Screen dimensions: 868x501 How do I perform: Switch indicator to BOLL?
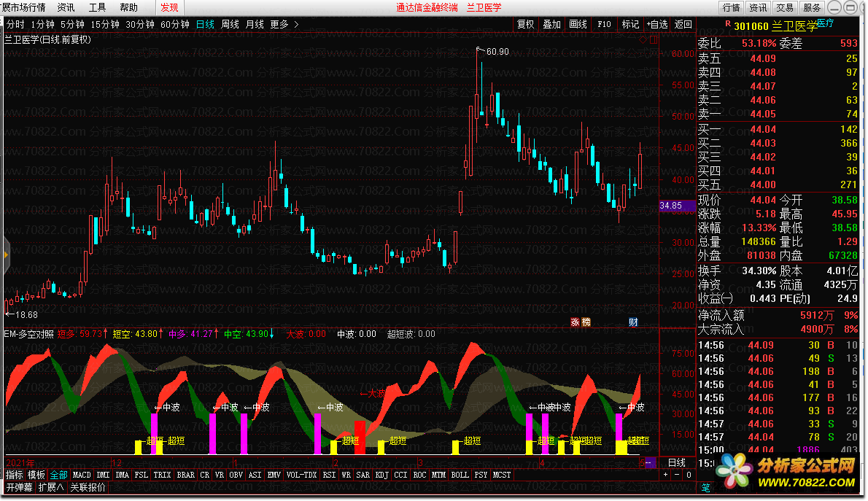pos(460,475)
